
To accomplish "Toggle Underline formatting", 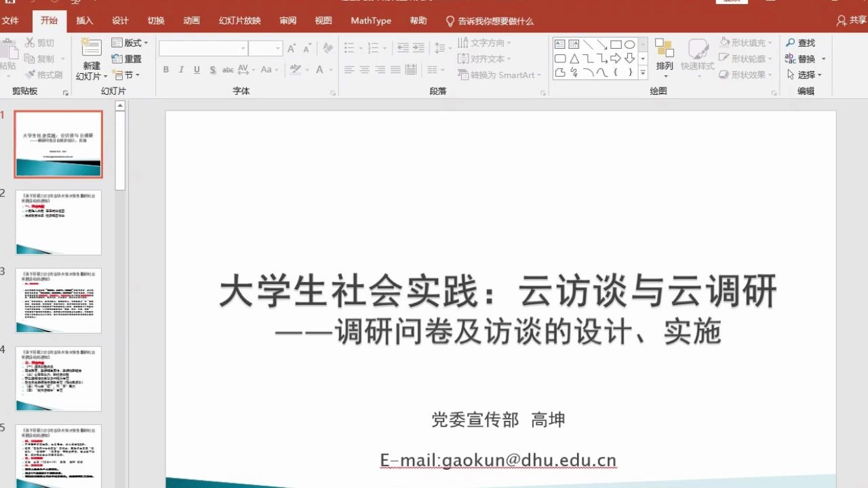I will tap(197, 70).
